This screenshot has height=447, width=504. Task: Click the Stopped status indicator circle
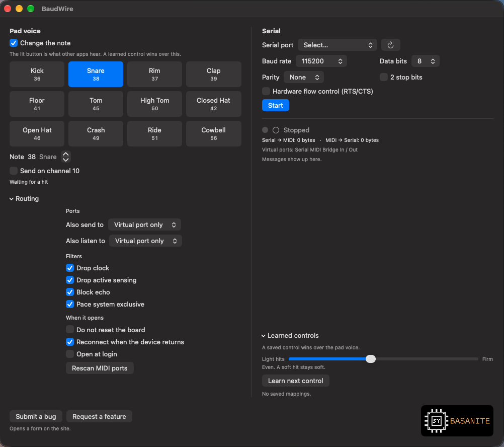coord(276,130)
